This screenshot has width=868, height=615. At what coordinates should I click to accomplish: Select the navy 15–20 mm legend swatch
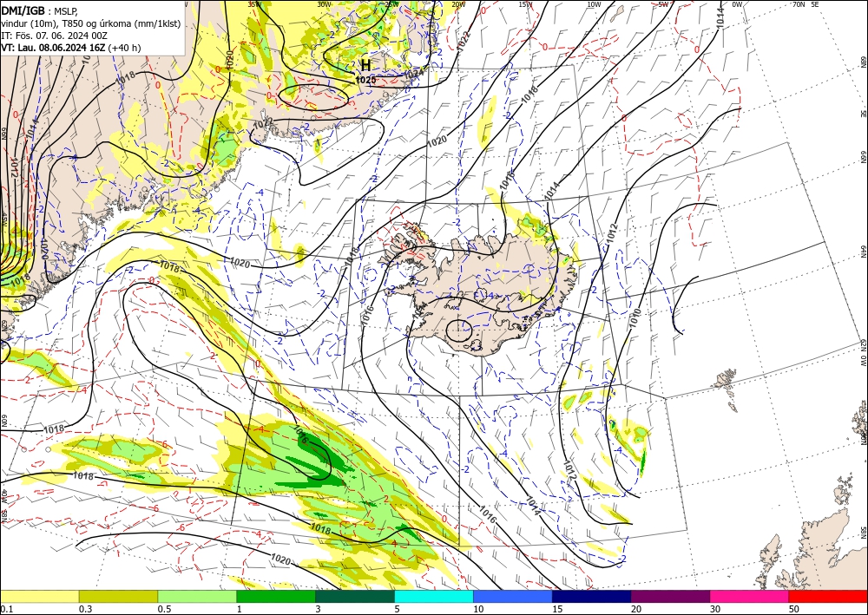[592, 596]
